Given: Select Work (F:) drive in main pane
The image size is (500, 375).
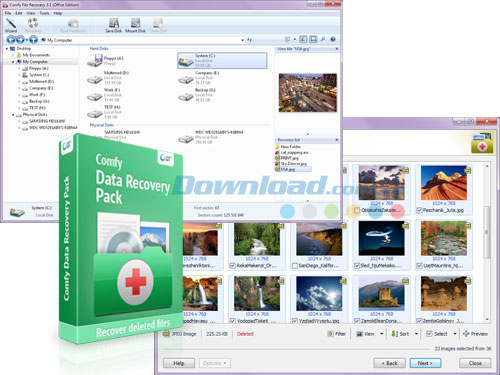Looking at the screenshot, I should tap(105, 95).
